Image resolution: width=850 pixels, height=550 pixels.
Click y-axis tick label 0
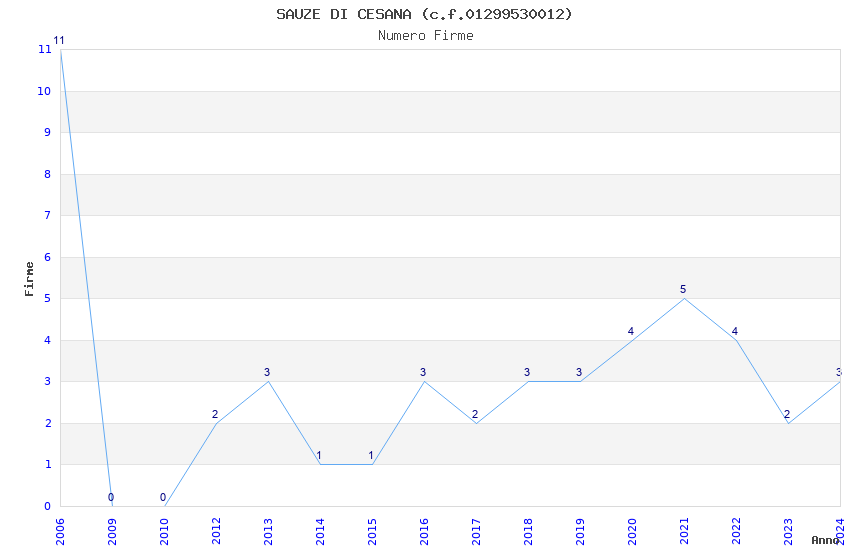[48, 506]
